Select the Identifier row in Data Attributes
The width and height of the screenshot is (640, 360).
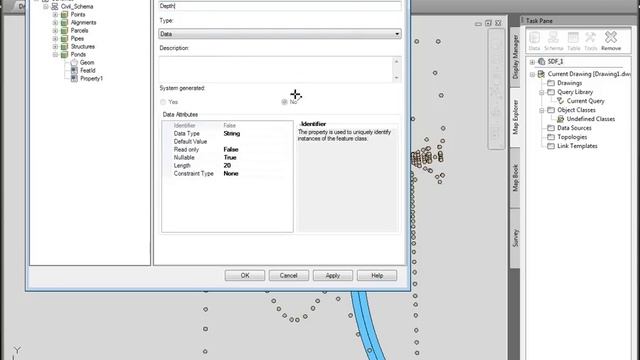pos(227,126)
